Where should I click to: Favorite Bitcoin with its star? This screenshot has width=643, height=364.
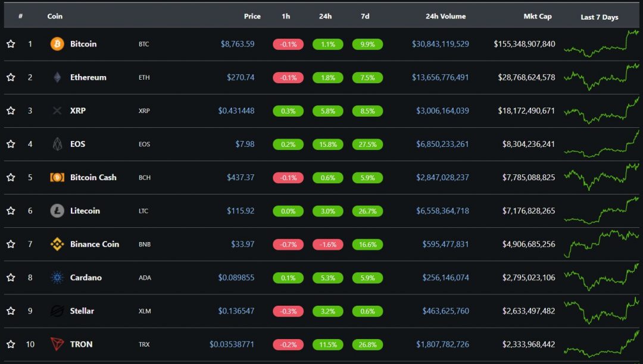pos(11,44)
